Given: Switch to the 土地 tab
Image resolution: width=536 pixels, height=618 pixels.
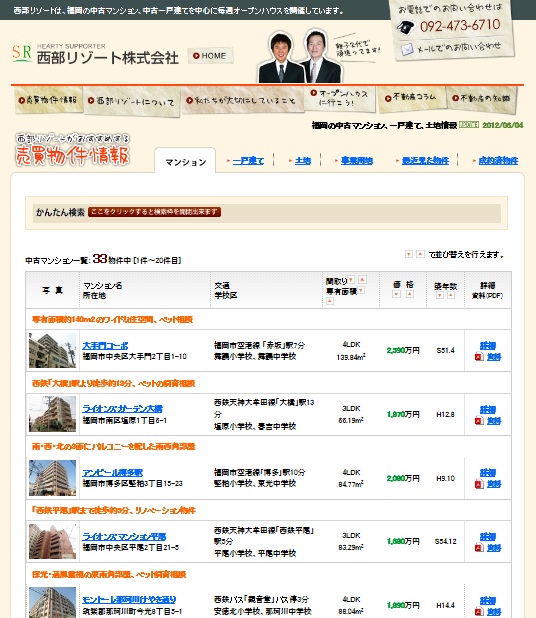Looking at the screenshot, I should 303,161.
